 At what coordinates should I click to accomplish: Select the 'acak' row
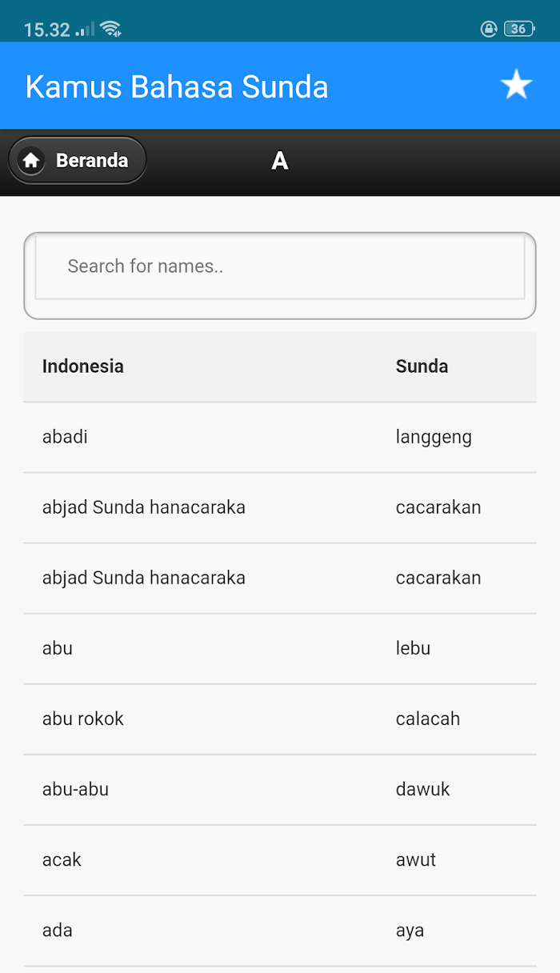pyautogui.click(x=280, y=859)
